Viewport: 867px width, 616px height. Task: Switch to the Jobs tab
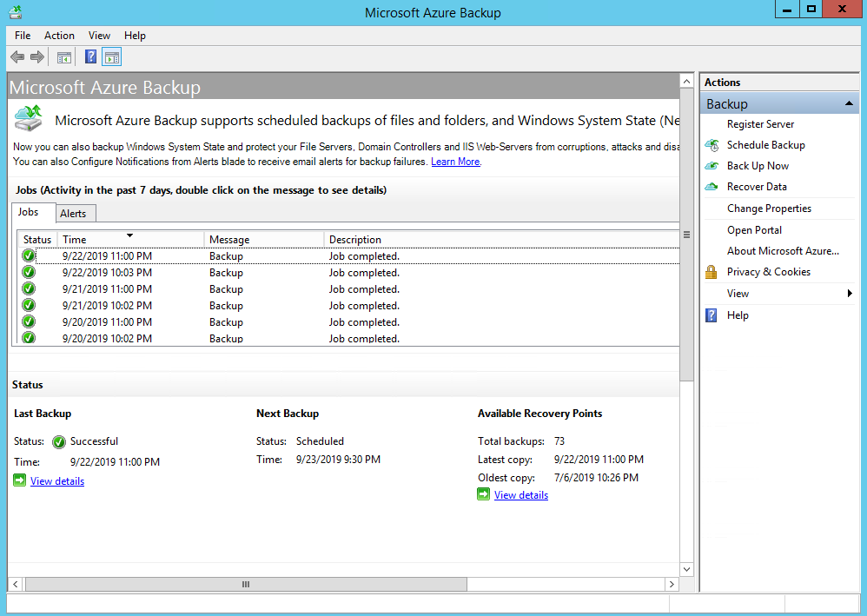33,212
